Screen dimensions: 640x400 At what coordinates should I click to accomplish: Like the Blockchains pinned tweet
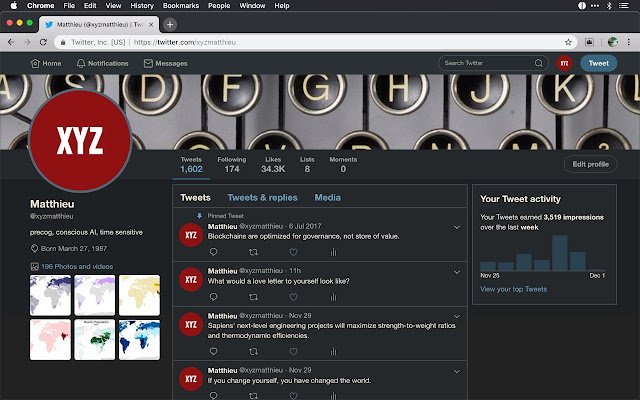293,252
